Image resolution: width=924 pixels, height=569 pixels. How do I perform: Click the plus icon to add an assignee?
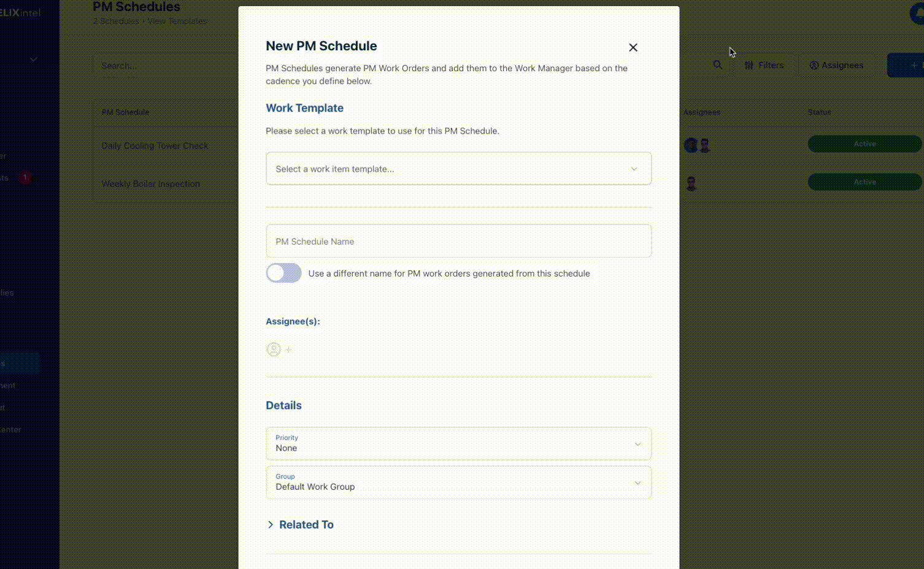click(288, 349)
